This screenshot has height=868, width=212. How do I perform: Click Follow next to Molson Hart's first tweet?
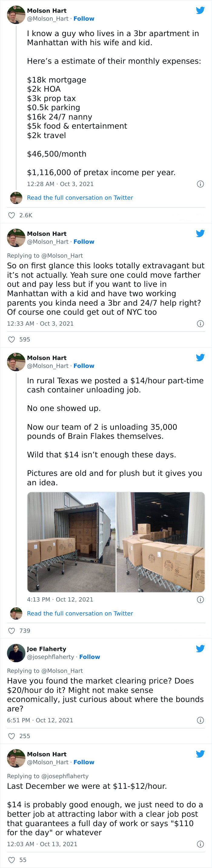pyautogui.click(x=84, y=19)
